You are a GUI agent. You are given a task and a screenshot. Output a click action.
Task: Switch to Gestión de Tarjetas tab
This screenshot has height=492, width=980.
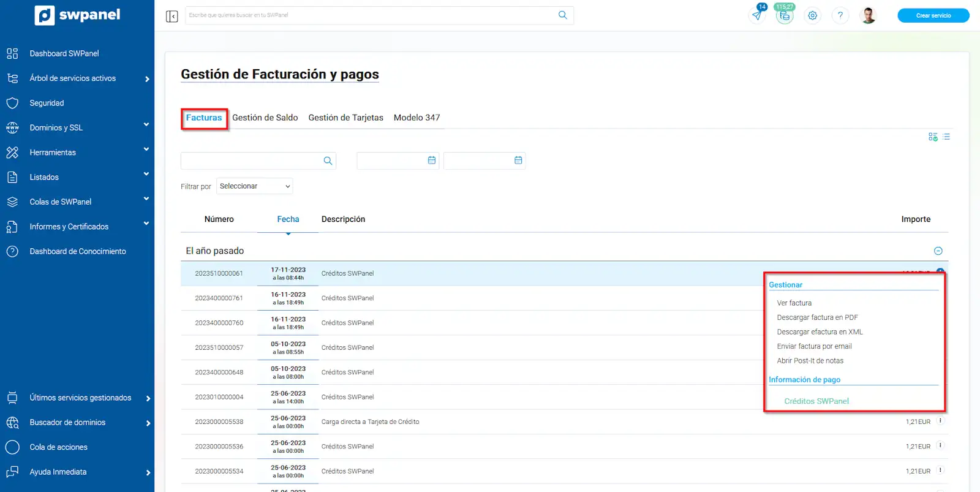[x=346, y=118]
